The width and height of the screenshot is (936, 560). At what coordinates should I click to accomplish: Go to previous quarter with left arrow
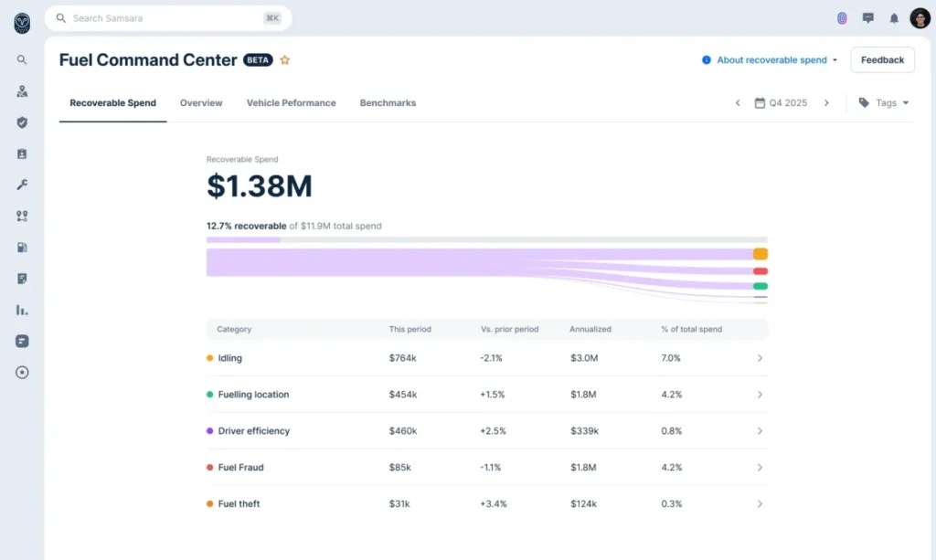(738, 102)
